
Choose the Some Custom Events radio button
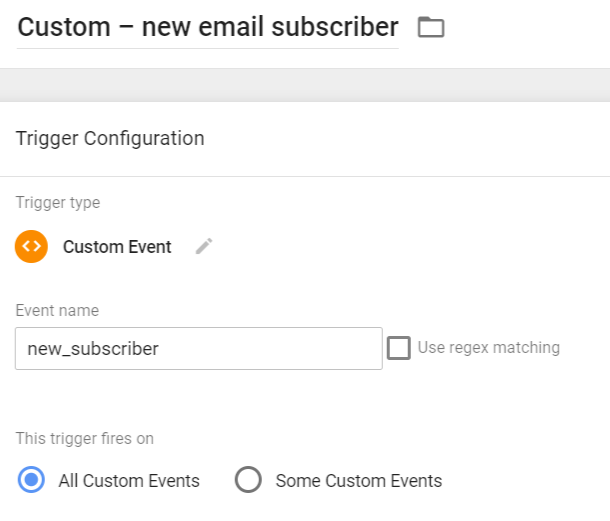click(x=248, y=480)
